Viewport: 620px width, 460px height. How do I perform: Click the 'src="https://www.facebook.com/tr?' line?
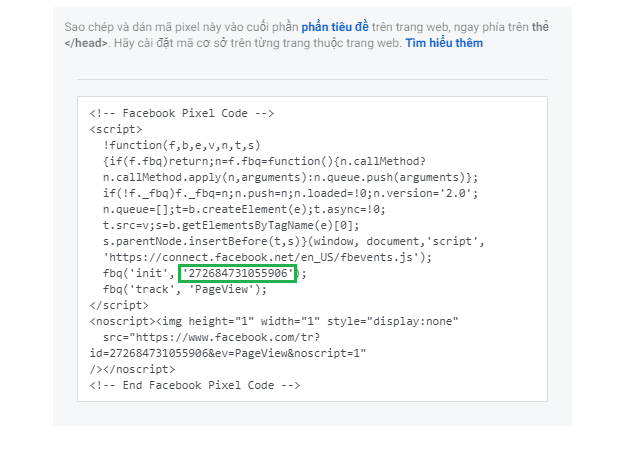coord(211,337)
